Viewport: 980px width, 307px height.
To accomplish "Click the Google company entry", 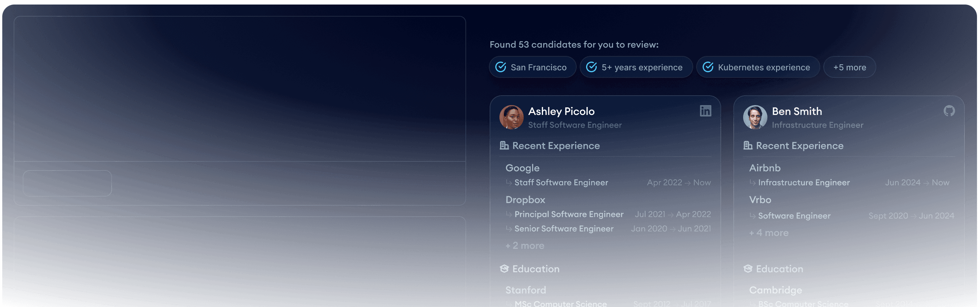I will tap(522, 168).
